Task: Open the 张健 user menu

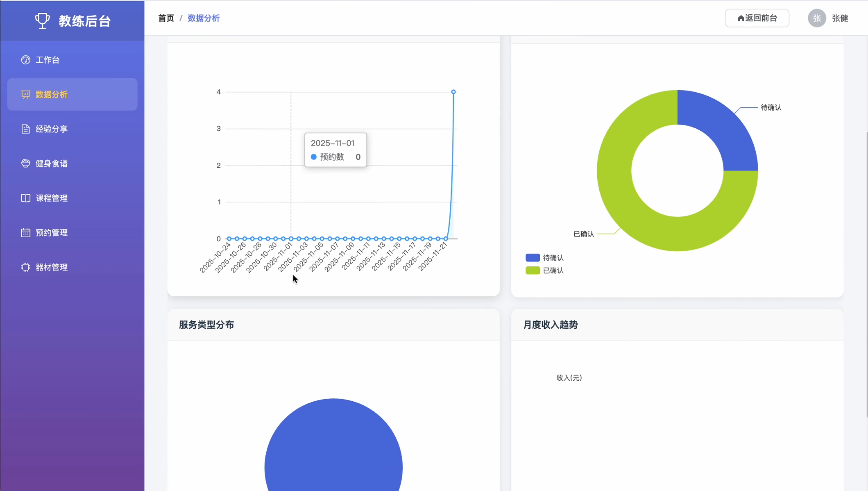Action: point(840,18)
